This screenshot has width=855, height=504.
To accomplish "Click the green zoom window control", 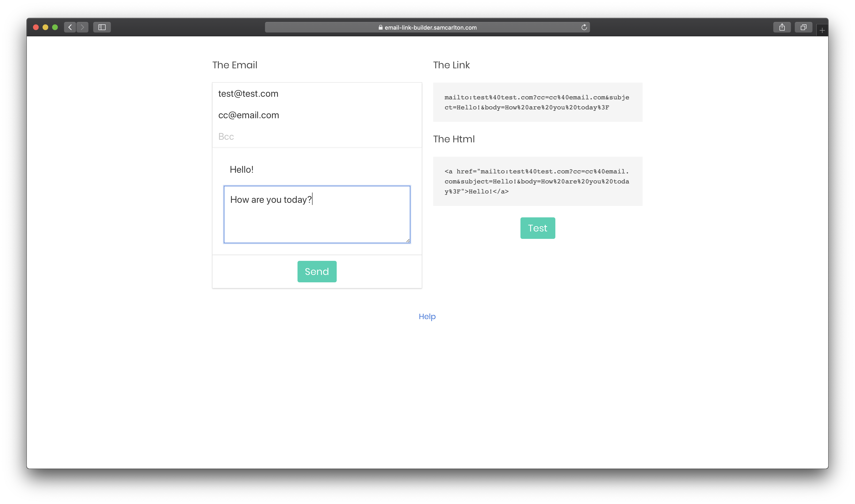I will [x=55, y=27].
